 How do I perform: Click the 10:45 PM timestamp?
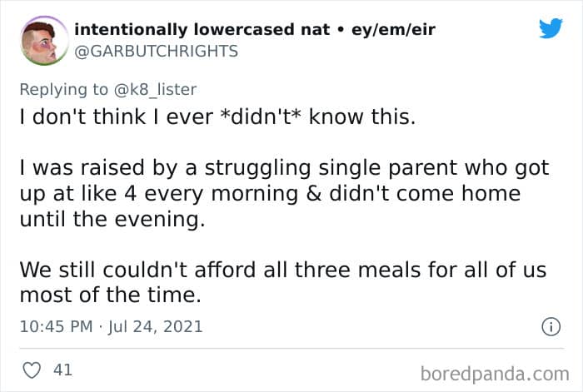tap(55, 326)
